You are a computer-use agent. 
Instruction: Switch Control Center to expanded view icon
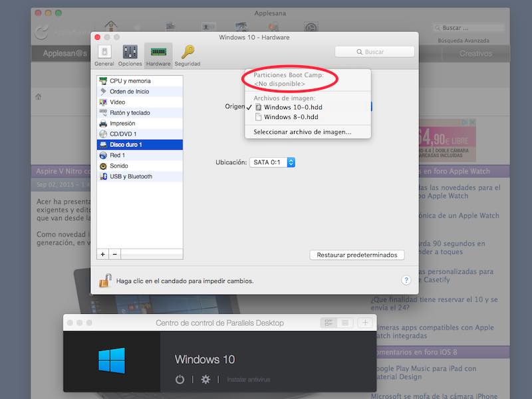pos(329,323)
